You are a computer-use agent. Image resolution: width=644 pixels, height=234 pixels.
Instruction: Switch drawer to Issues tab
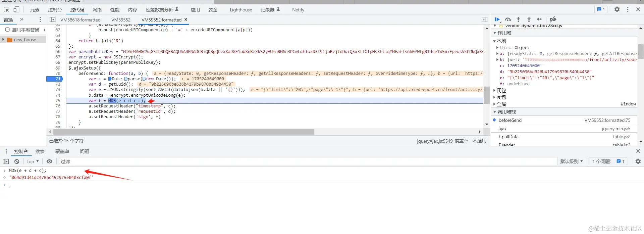click(85, 151)
